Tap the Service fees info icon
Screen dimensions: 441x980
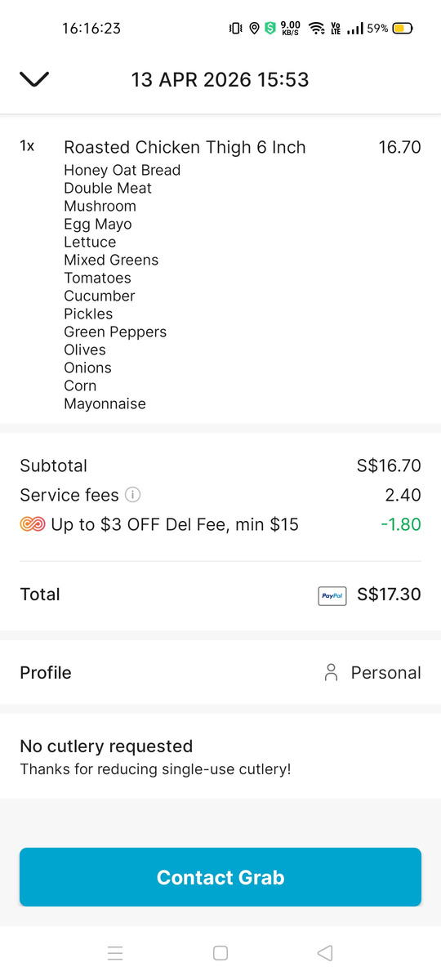[133, 495]
